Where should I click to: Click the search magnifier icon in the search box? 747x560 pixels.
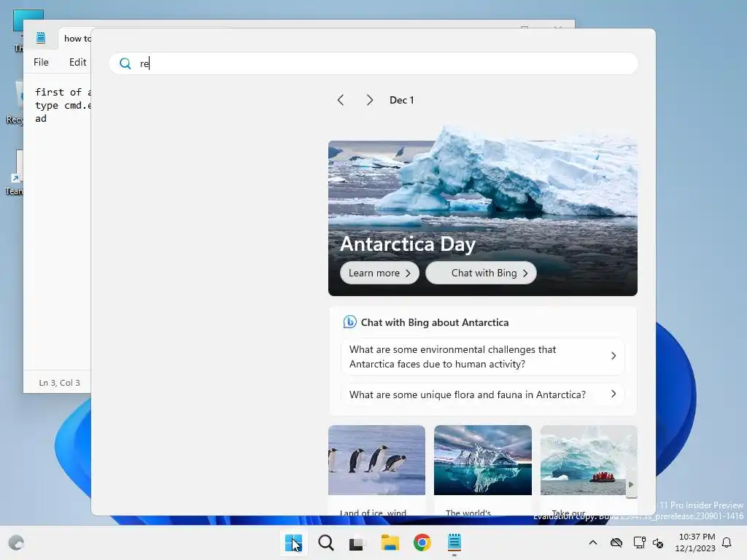click(x=125, y=63)
